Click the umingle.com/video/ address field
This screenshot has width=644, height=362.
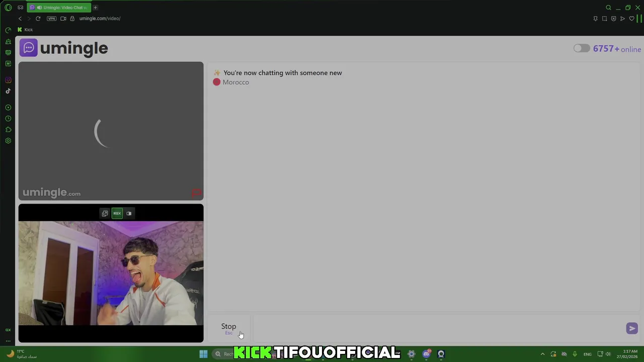(x=100, y=19)
